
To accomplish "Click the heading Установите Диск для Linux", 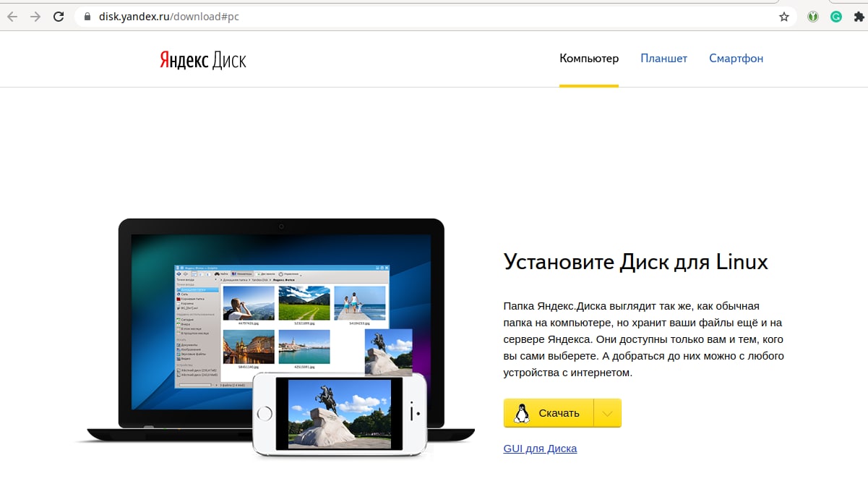I will point(635,261).
